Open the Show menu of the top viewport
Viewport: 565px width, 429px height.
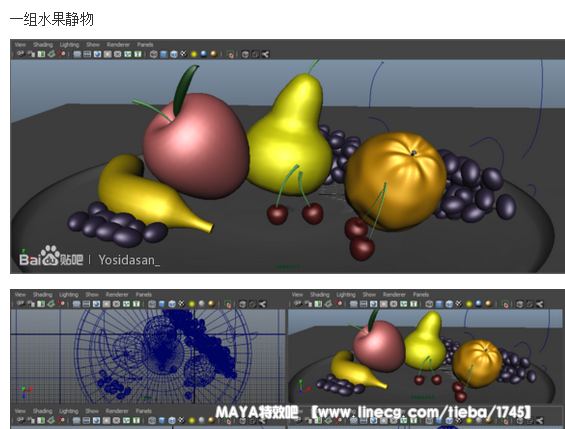click(93, 45)
